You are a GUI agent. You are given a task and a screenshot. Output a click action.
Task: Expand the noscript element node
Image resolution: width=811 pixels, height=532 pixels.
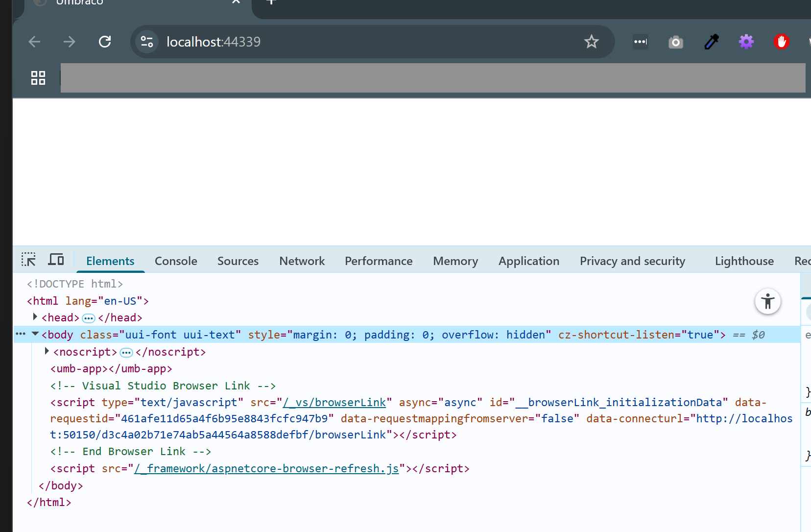coord(47,351)
